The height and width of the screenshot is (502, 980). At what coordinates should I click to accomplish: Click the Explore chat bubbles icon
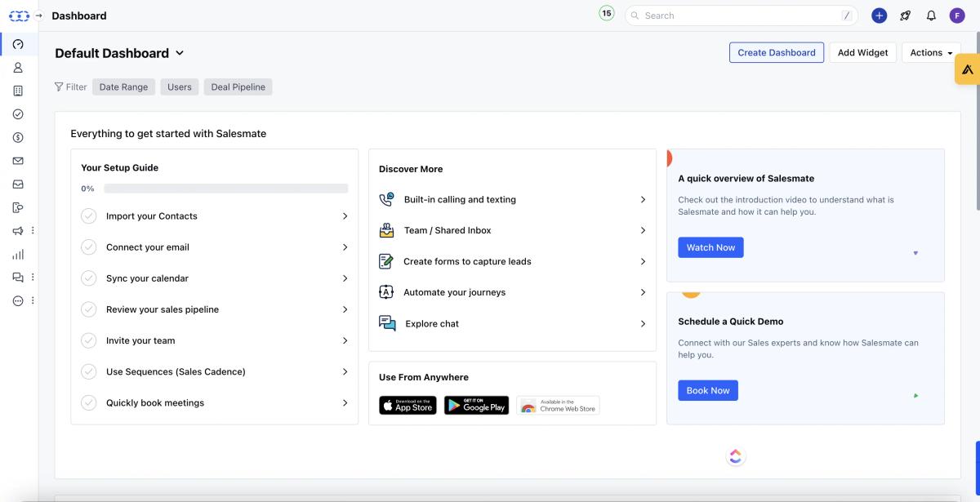387,323
